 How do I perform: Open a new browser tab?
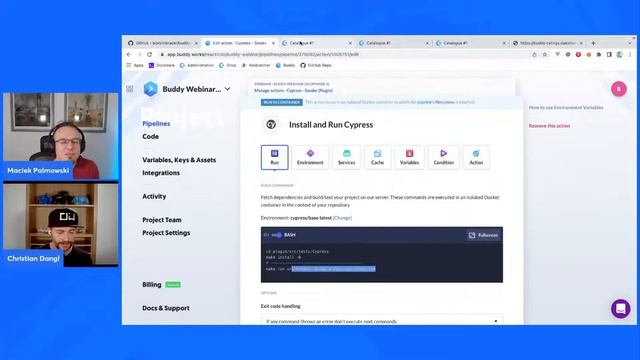pos(593,43)
